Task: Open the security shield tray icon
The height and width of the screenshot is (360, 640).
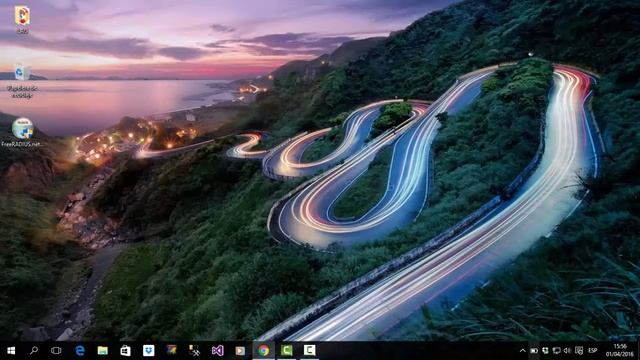Action: [x=579, y=351]
